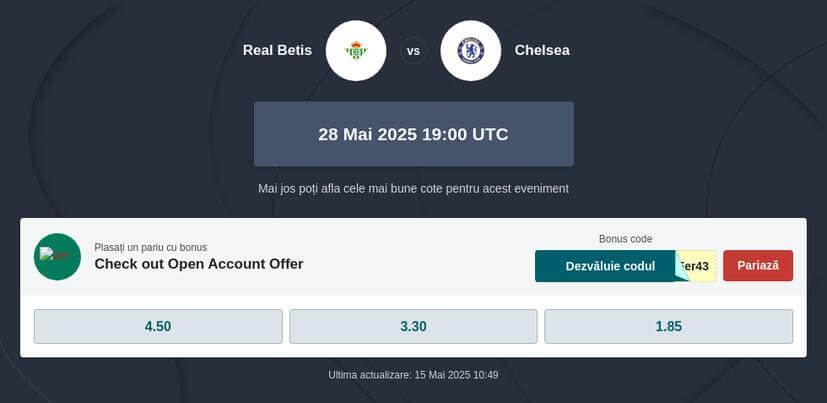Screen dimensions: 827x403
Task: Open the green circular bookmaker logo
Action: 57,257
